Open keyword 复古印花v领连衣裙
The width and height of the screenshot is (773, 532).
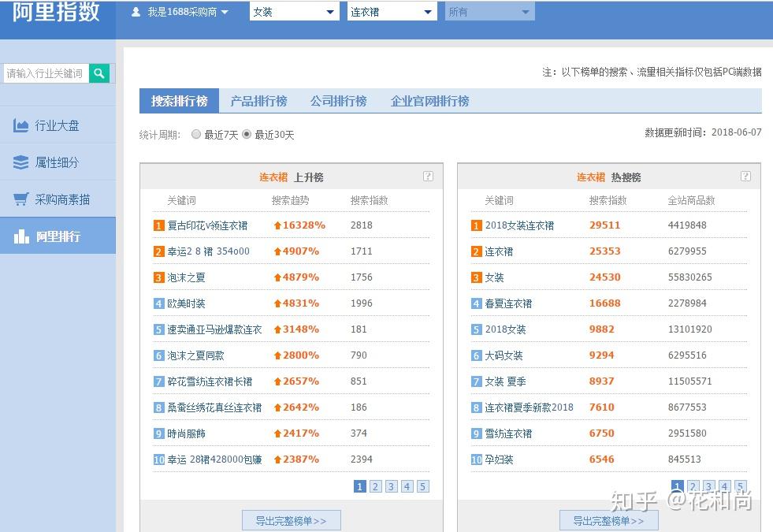pyautogui.click(x=207, y=225)
